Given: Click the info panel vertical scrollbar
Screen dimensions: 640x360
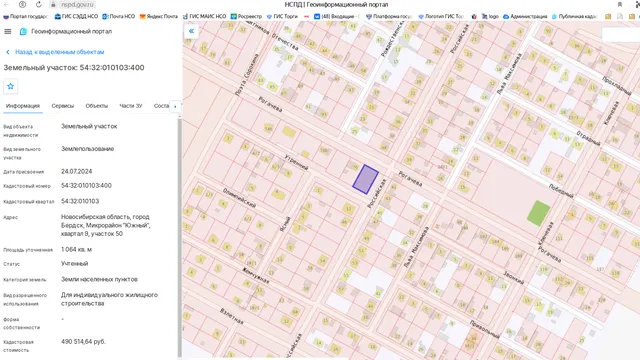Looking at the screenshot, I should point(180,237).
